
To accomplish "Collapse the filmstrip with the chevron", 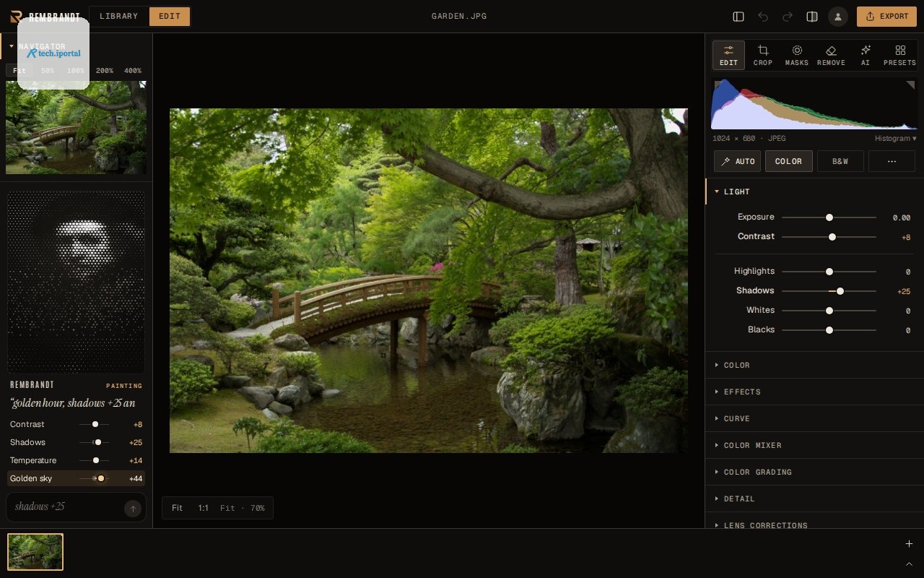I will coord(909,564).
